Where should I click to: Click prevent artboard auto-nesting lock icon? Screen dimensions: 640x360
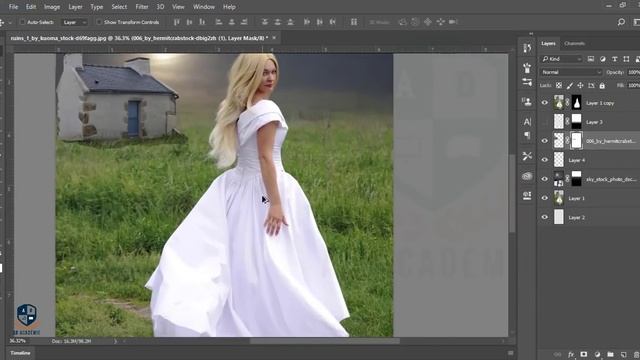(591, 85)
